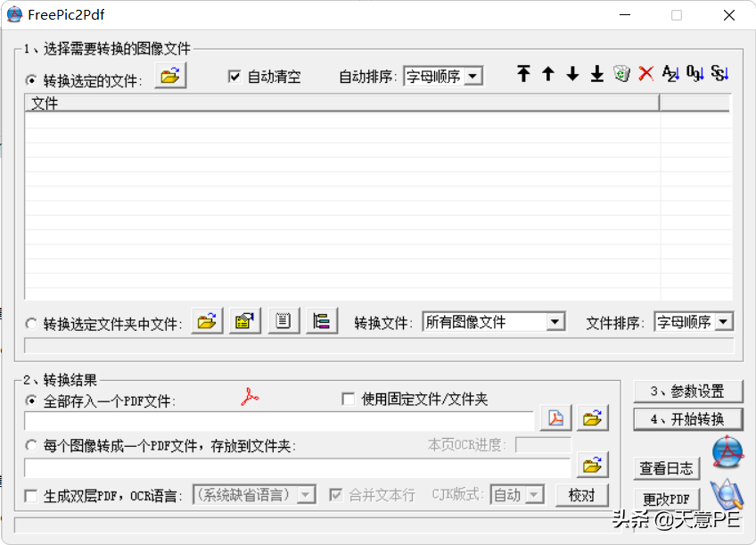756x545 pixels.
Task: Click bottom overall progress bar
Action: tap(319, 524)
